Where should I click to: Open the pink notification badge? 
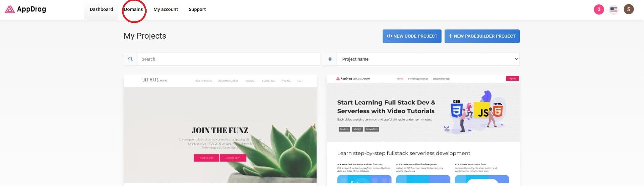click(x=599, y=9)
